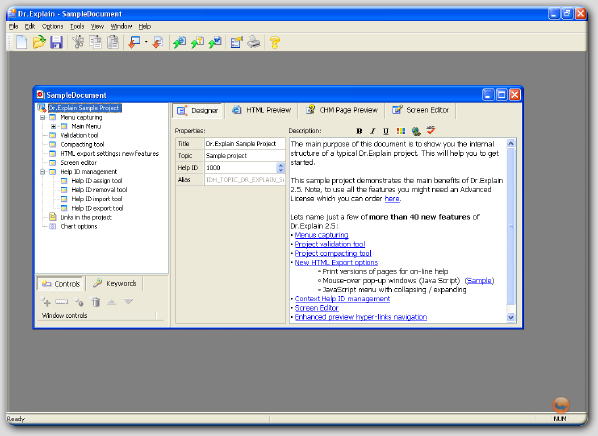598x436 pixels.
Task: Toggle bold formatting in Description toolbar
Action: [359, 131]
